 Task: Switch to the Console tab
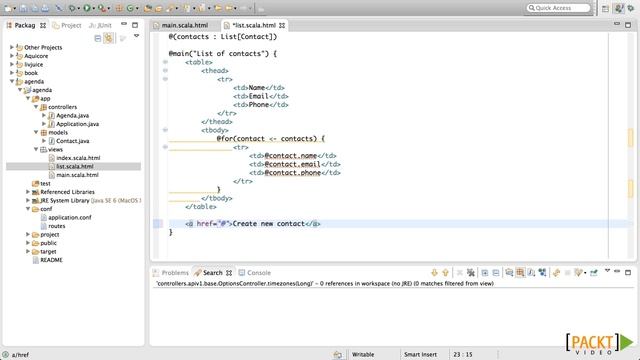pyautogui.click(x=255, y=273)
